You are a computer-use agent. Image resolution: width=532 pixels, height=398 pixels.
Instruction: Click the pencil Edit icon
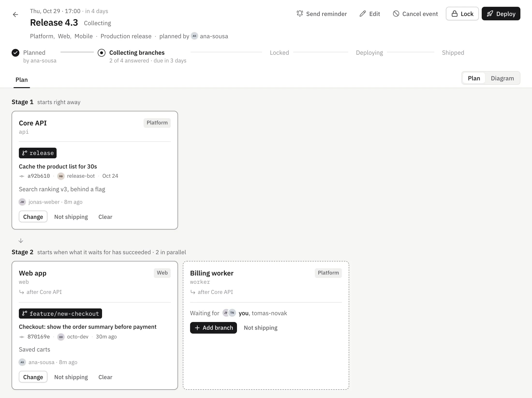coord(362,14)
